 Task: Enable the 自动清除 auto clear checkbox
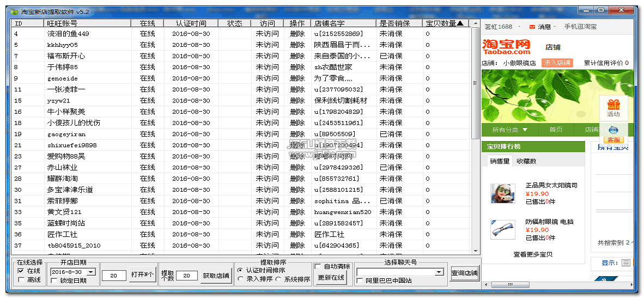(318, 266)
